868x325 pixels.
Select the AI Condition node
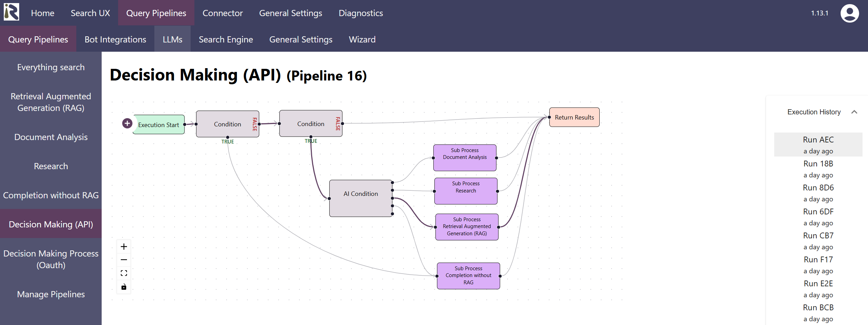tap(360, 198)
